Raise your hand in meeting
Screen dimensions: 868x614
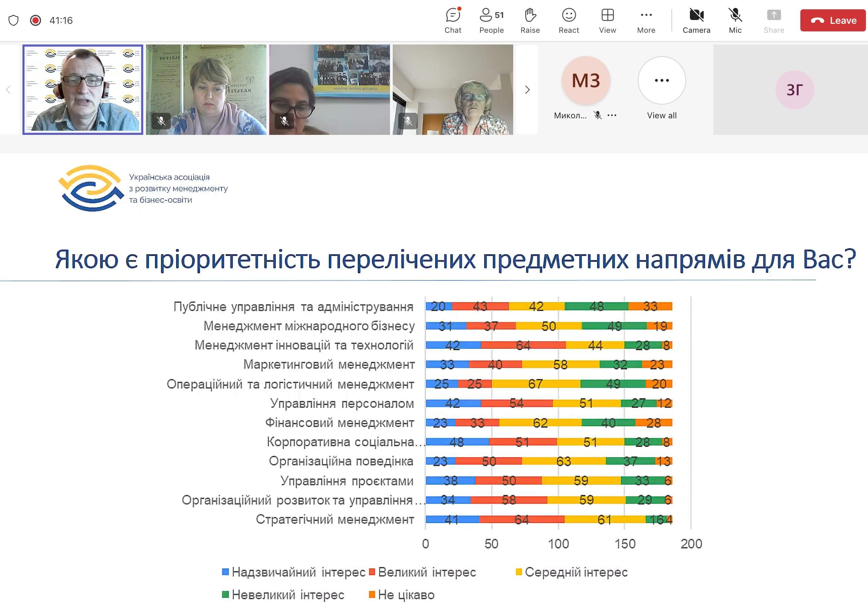coord(530,20)
